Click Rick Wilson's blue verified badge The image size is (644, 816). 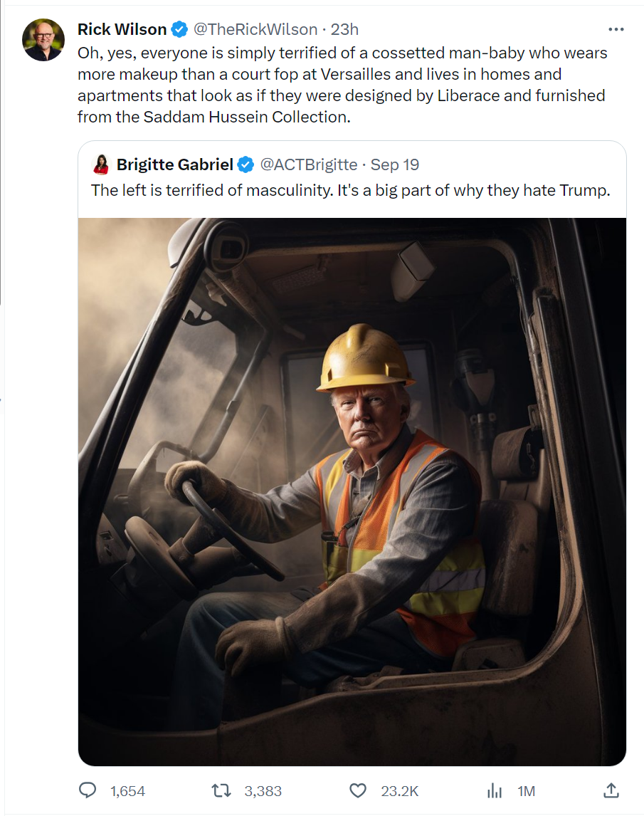click(x=179, y=30)
